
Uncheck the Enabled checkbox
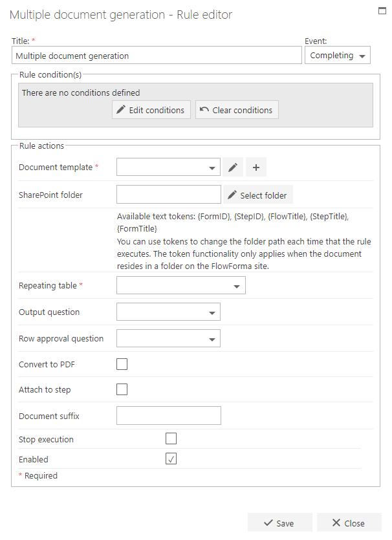(171, 459)
